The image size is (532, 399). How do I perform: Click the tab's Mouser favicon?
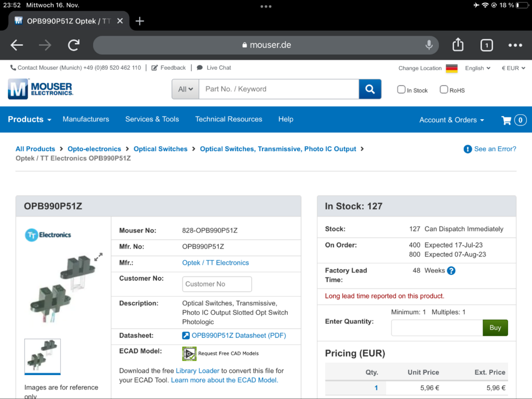pos(19,21)
